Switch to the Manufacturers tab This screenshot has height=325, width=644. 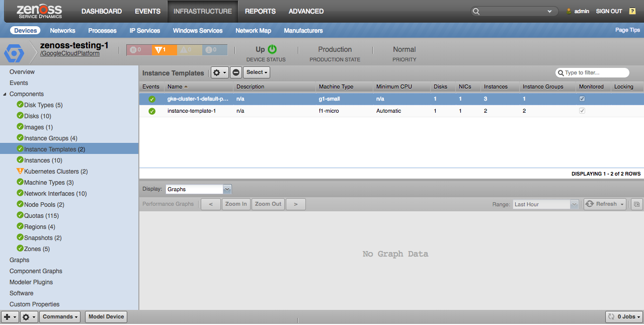[303, 31]
